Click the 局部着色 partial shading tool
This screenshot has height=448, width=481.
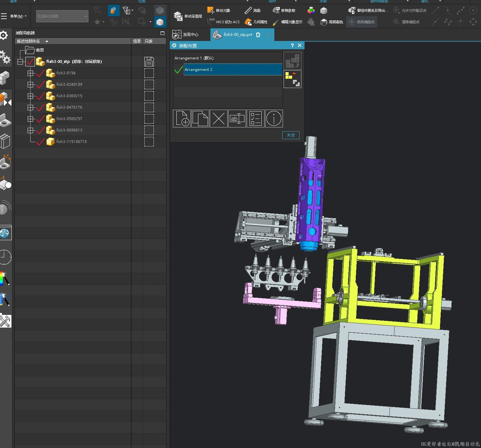point(332,22)
